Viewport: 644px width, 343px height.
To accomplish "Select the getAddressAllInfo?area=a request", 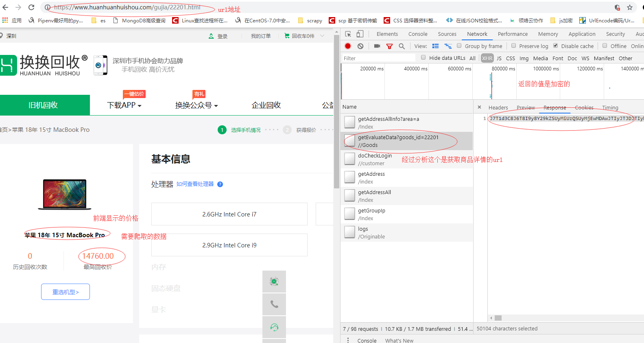I will (407, 122).
